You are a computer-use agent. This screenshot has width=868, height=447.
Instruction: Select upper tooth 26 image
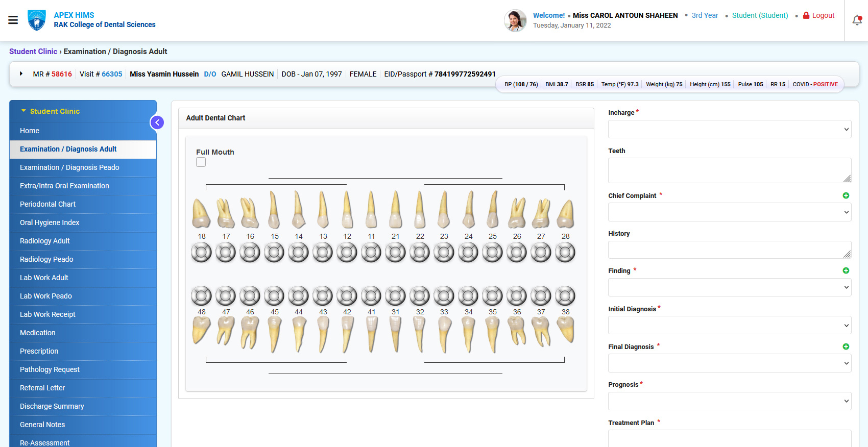point(517,213)
